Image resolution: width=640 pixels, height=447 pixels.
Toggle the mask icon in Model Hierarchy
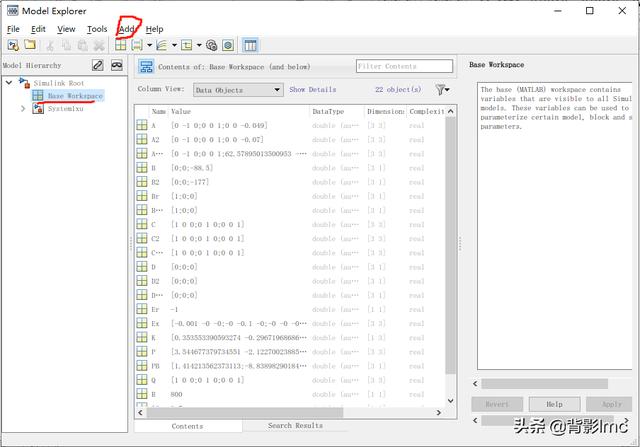click(117, 65)
